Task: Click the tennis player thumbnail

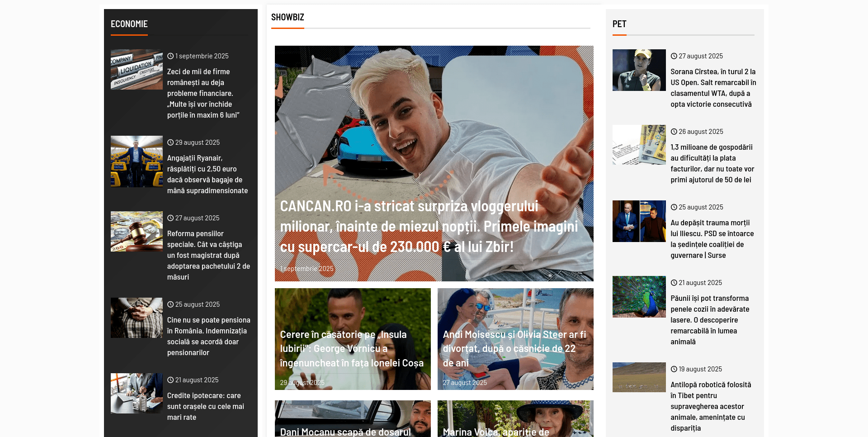Action: click(x=639, y=70)
